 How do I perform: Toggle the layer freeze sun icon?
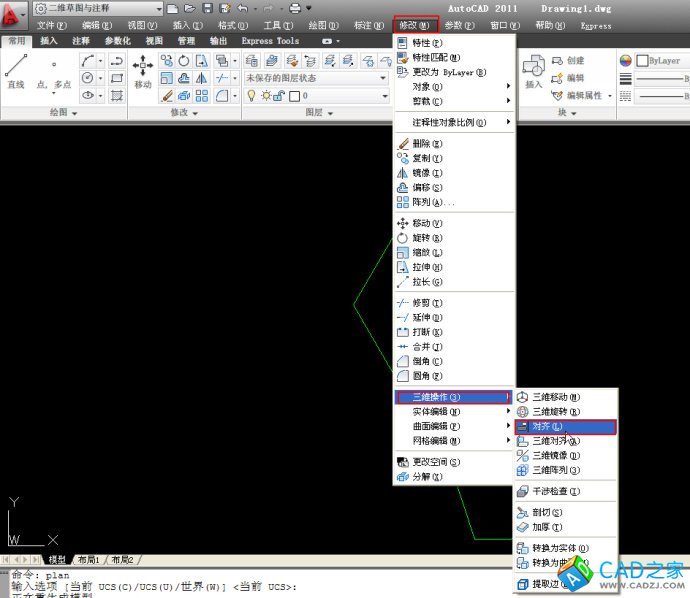click(266, 96)
